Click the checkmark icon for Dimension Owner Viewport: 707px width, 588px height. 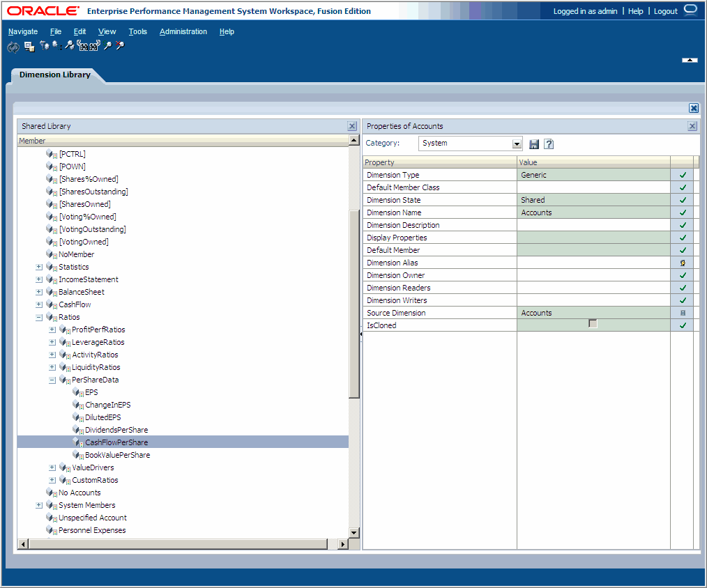pos(683,275)
